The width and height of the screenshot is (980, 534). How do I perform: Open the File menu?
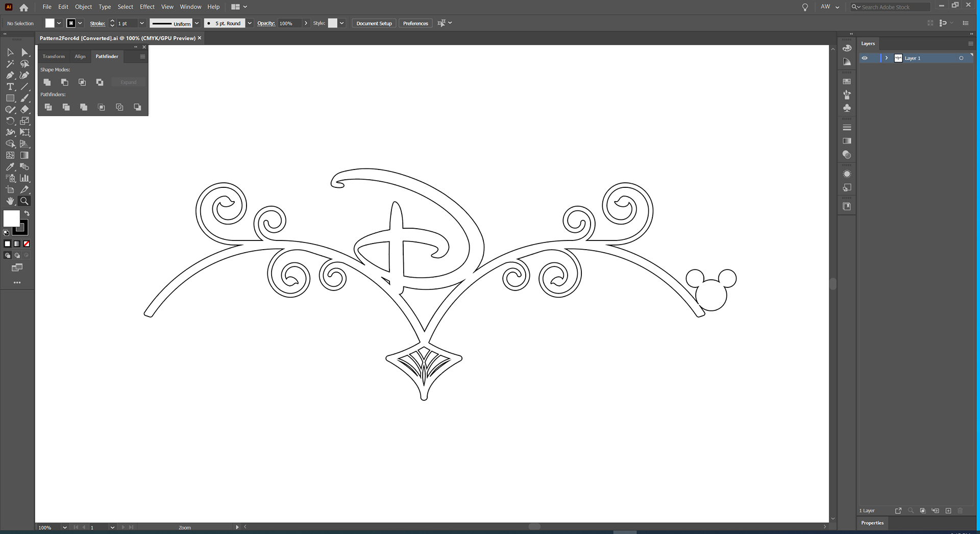click(x=47, y=7)
